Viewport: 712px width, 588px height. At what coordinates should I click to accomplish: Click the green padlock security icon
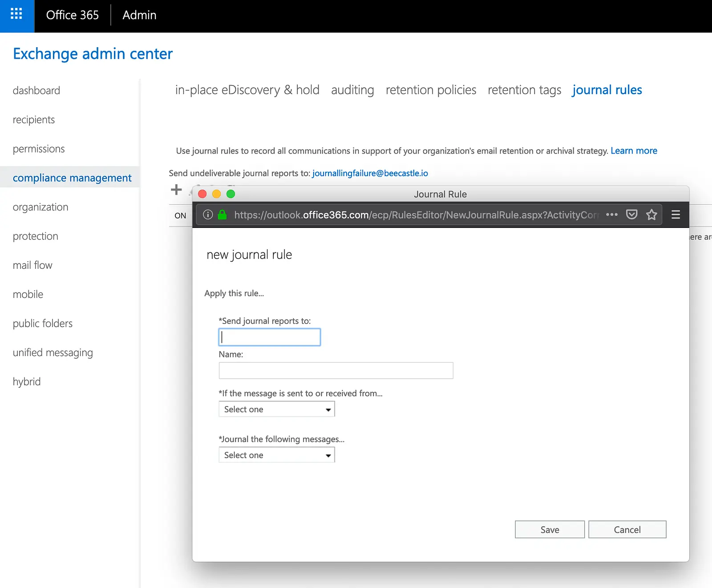(222, 215)
